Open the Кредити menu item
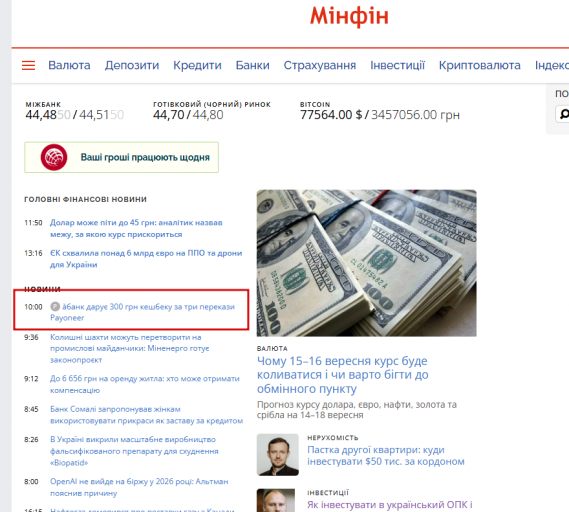This screenshot has width=569, height=512. click(197, 65)
